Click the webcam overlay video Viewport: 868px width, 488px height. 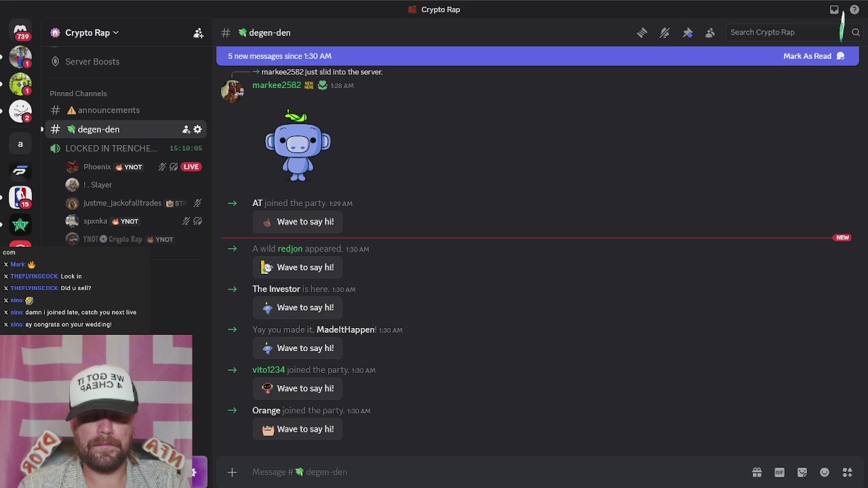click(96, 411)
